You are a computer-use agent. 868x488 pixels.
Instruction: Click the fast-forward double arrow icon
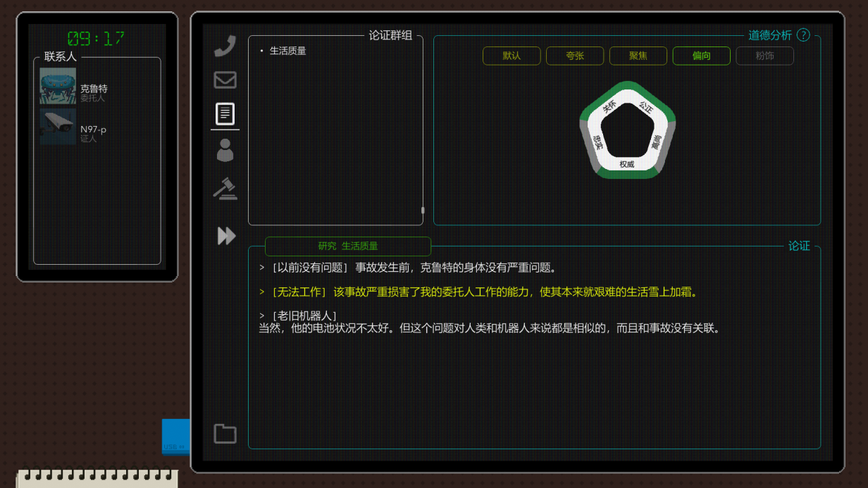[226, 236]
